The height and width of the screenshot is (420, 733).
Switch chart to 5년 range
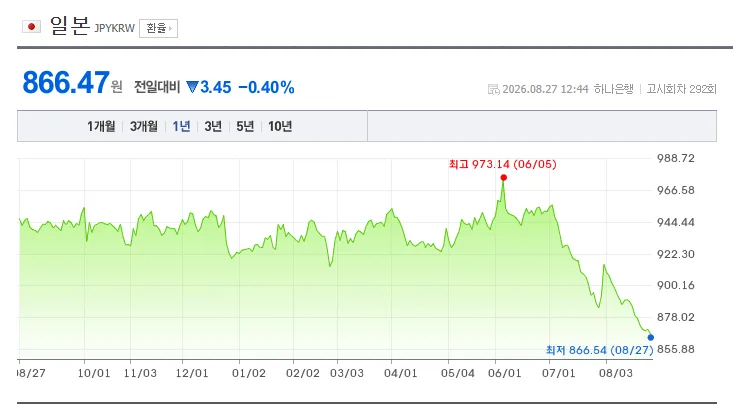coord(245,126)
